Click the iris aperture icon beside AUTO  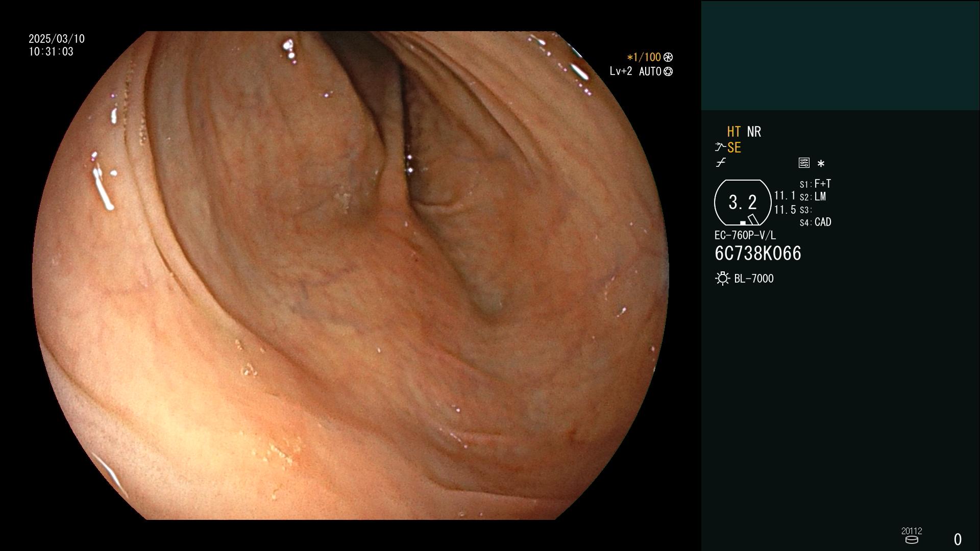pos(668,71)
